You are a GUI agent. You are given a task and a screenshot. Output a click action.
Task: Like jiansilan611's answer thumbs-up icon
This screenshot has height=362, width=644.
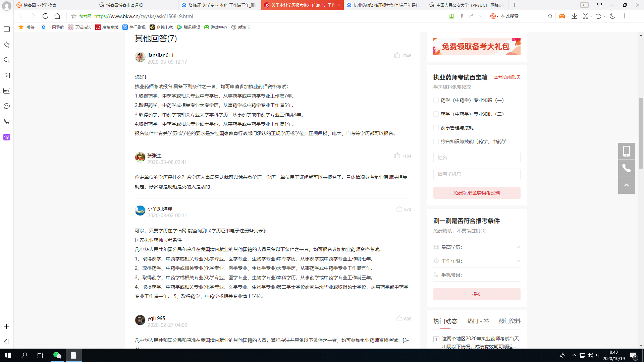397,55
